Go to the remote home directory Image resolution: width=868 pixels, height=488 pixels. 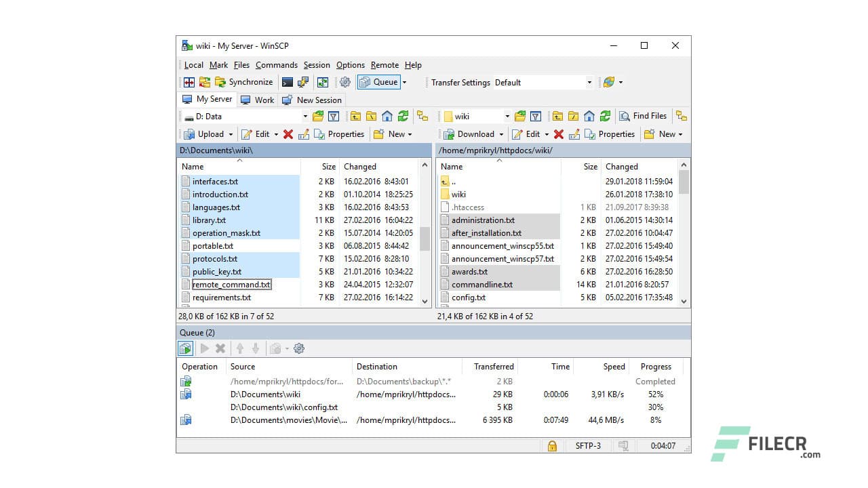(x=589, y=116)
